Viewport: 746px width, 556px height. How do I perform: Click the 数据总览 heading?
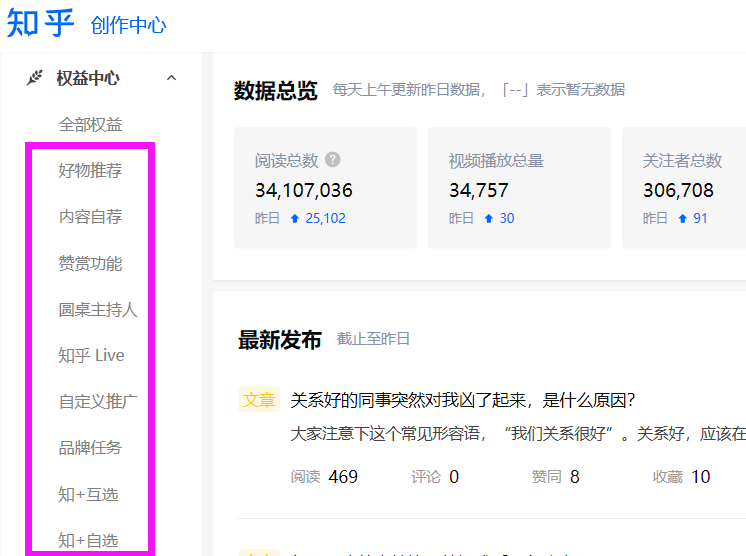(275, 90)
